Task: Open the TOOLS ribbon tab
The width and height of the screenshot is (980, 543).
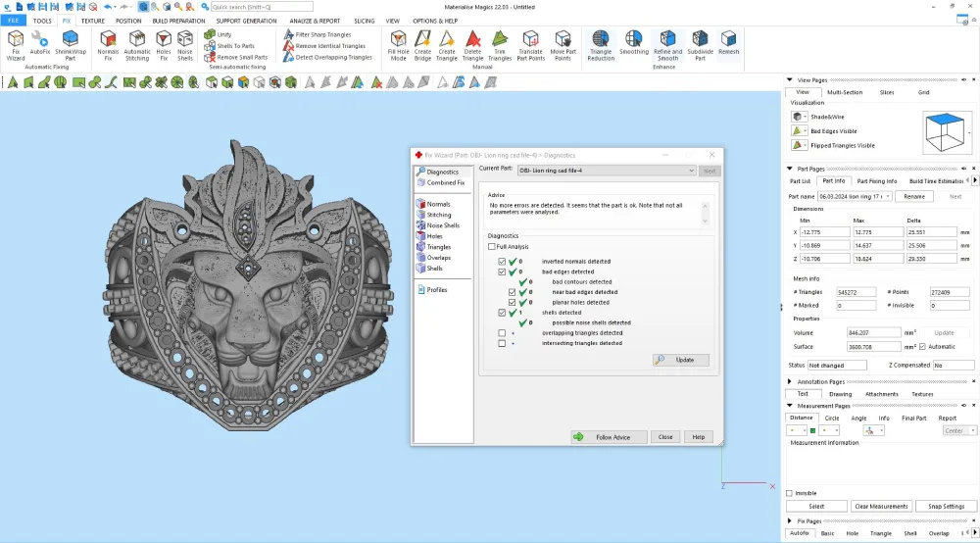Action: tap(42, 21)
